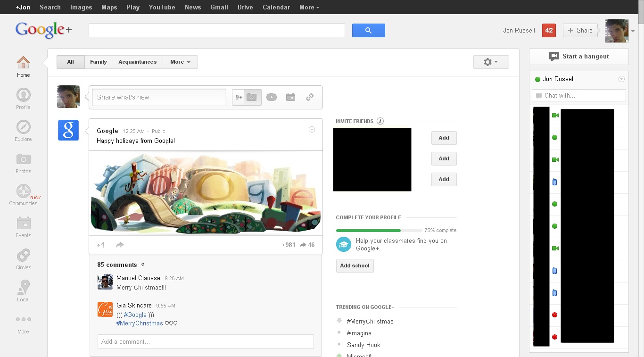Click the Add a comment field
Screen dimensions: 644x357
point(206,341)
